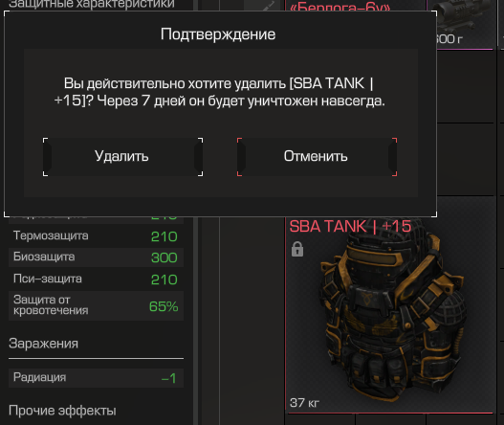
Task: Click the 37 кг weight label
Action: pyautogui.click(x=305, y=403)
